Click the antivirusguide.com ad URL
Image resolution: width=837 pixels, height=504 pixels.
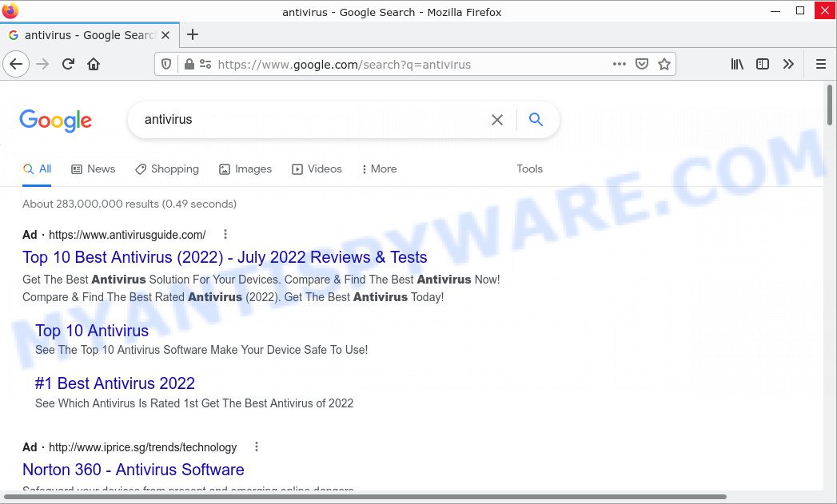tap(127, 235)
